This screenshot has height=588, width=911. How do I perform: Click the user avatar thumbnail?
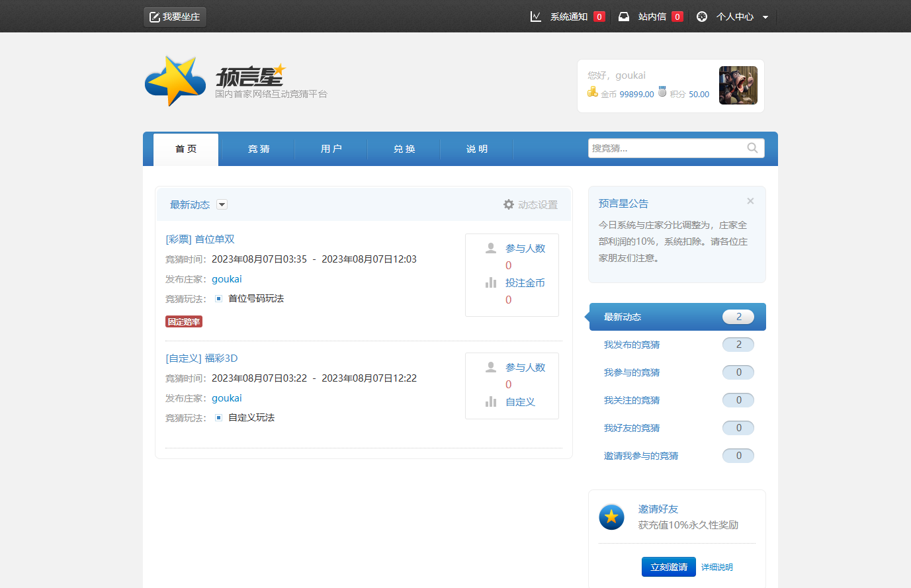point(738,85)
